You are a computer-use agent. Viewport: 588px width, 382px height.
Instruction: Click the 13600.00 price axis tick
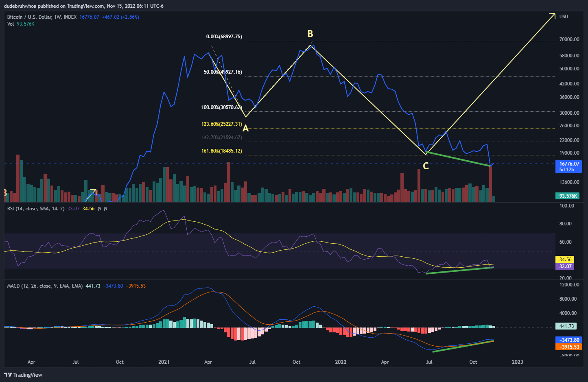(569, 182)
